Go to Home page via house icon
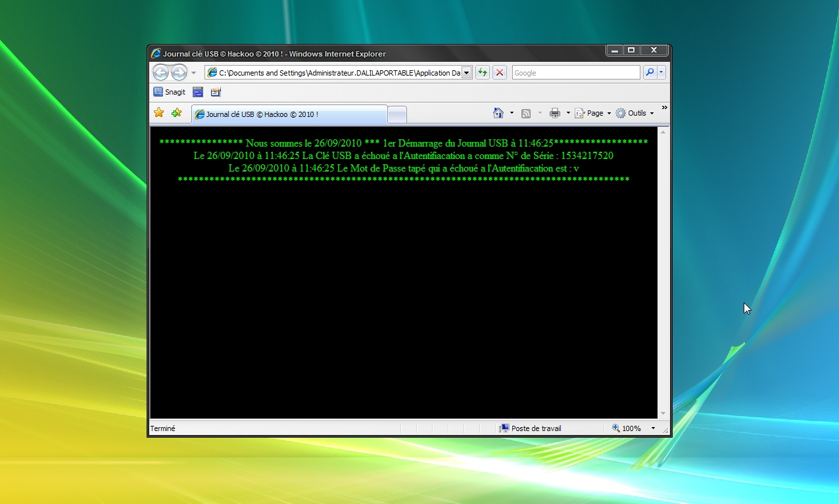The image size is (839, 504). click(498, 113)
